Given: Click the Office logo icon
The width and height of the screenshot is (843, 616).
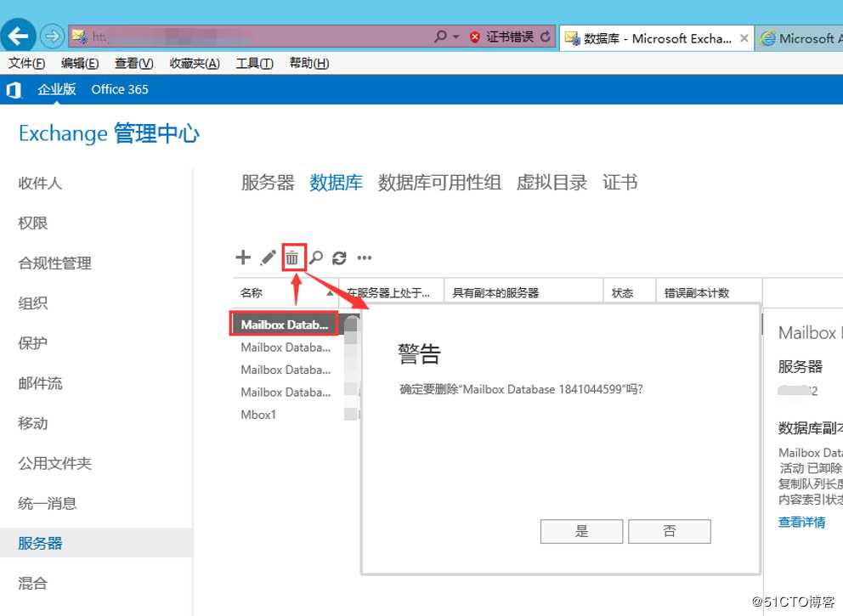Looking at the screenshot, I should coord(14,90).
